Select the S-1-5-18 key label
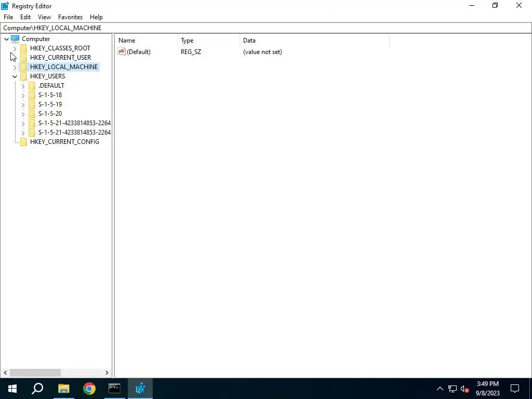 [50, 95]
